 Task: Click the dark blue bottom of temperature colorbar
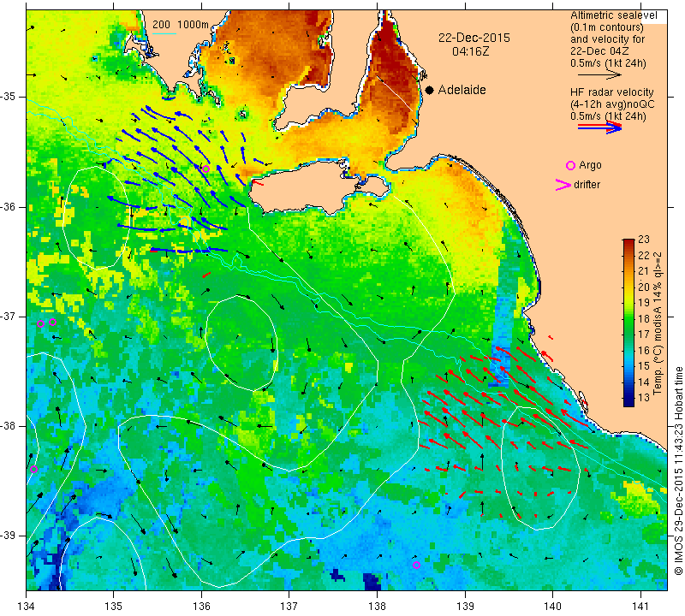628,402
